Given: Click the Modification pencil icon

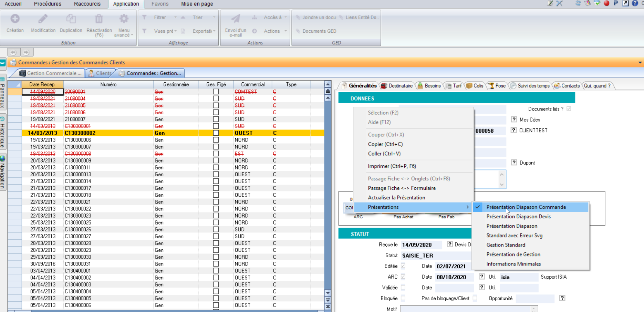Looking at the screenshot, I should coord(43,19).
